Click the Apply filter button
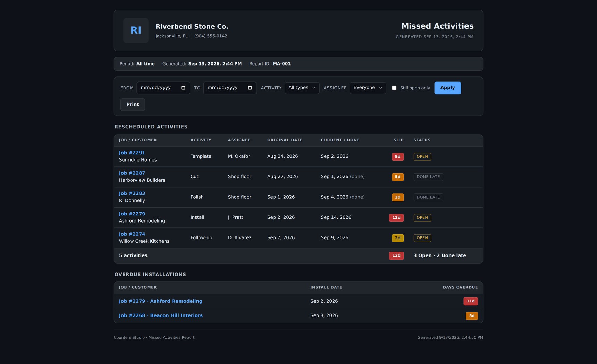 pos(447,88)
